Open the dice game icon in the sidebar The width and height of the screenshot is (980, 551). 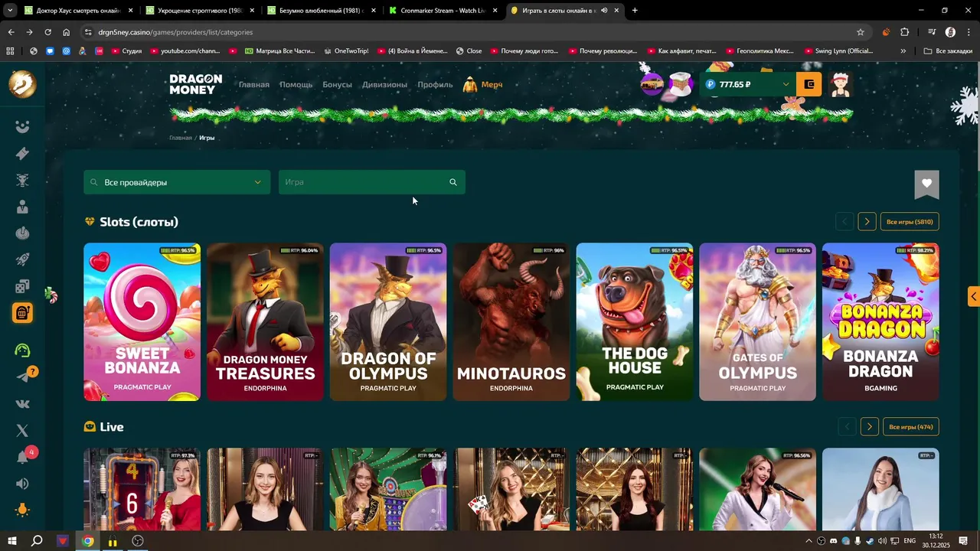22,286
